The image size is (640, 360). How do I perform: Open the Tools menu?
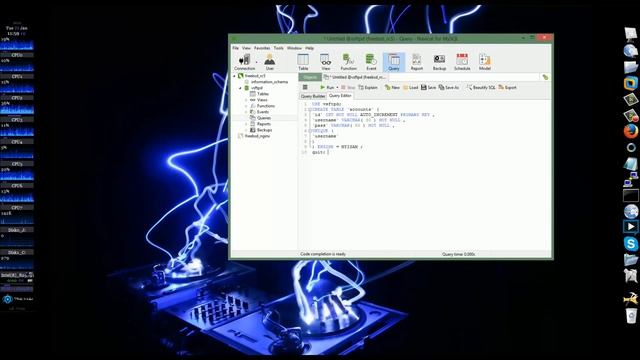click(278, 48)
